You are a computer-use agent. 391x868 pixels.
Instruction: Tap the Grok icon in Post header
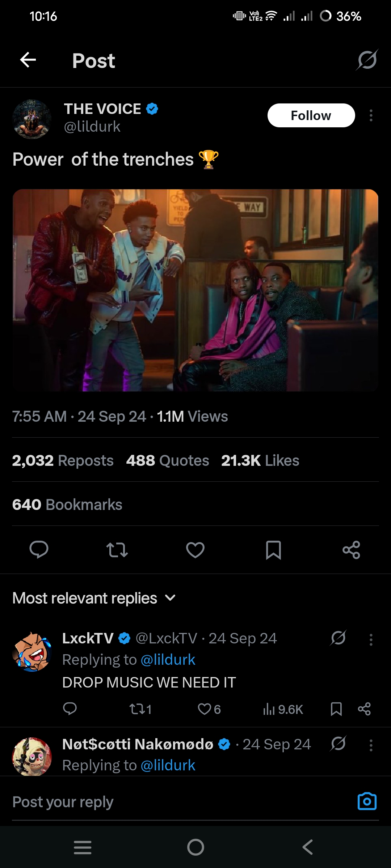tap(367, 60)
